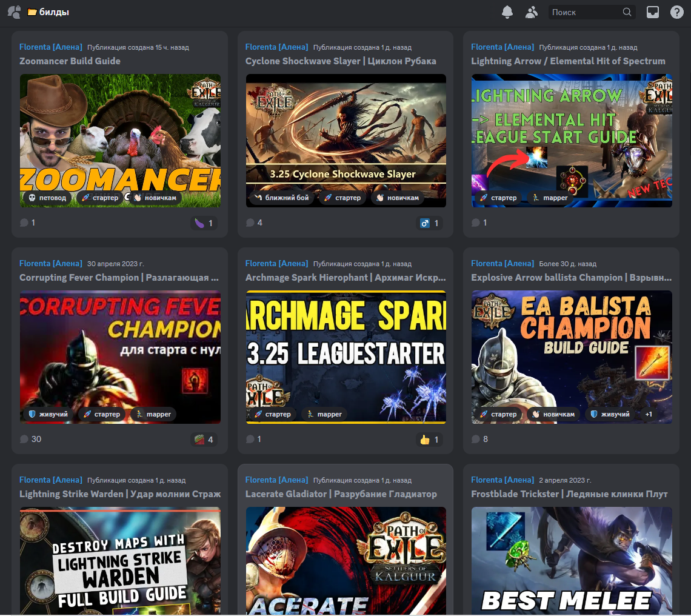Focus the Поиск search field
The width and height of the screenshot is (691, 616).
592,12
